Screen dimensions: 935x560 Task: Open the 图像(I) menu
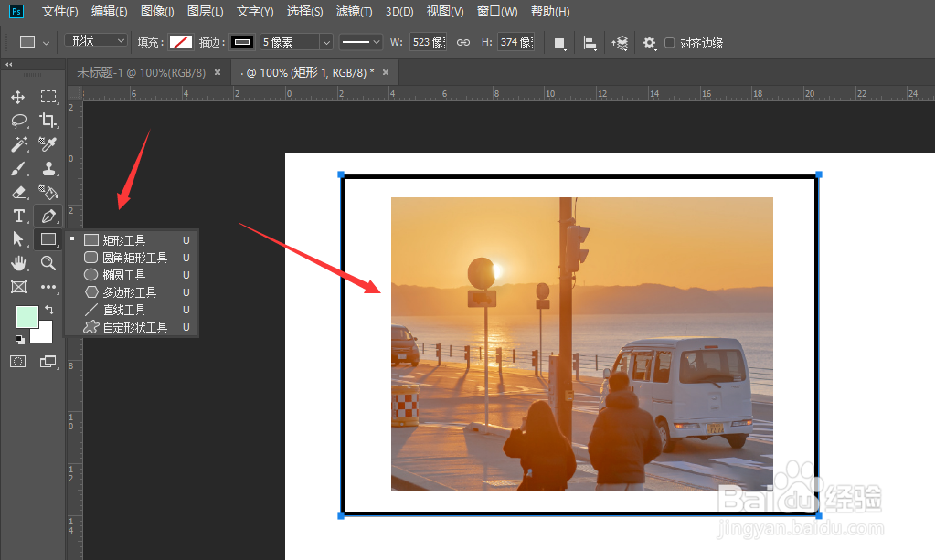[157, 11]
